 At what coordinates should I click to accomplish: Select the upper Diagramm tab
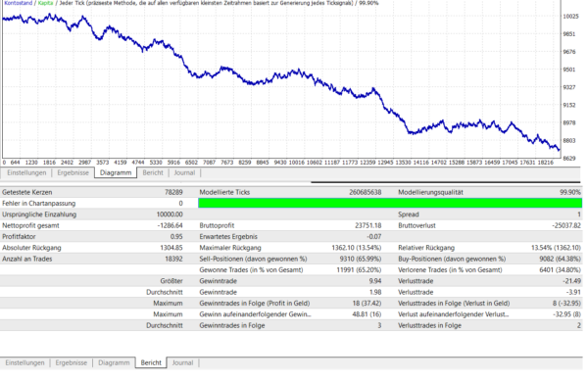click(x=116, y=172)
